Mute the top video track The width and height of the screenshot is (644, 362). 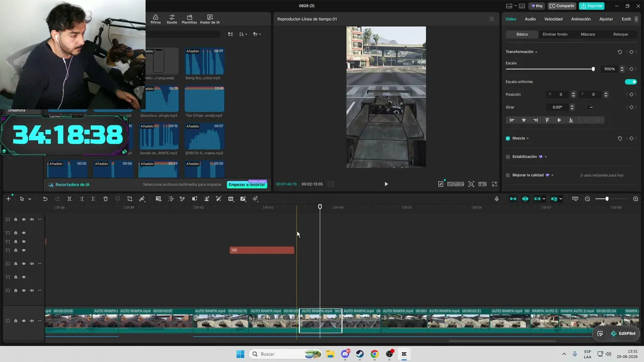click(x=32, y=219)
